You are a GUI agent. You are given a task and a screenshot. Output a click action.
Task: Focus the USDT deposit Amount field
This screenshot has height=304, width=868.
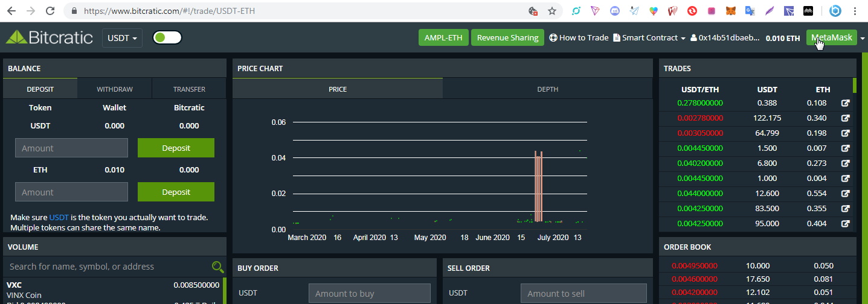click(71, 148)
